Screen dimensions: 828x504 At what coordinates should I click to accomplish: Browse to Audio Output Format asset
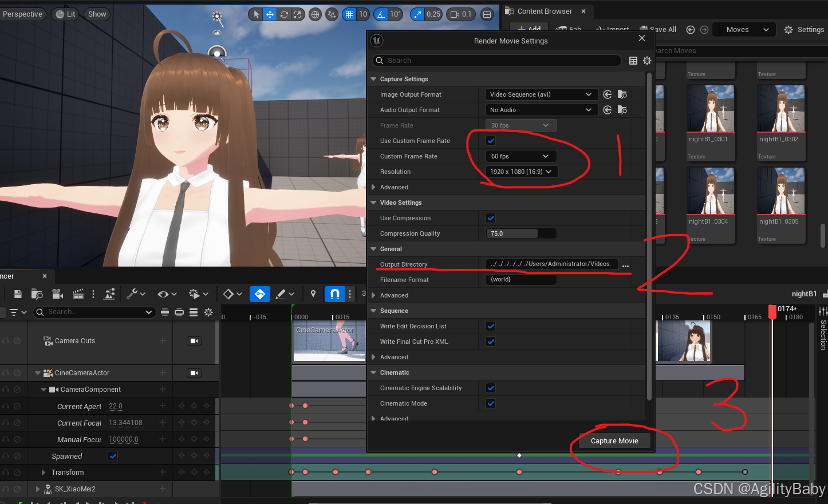point(622,110)
